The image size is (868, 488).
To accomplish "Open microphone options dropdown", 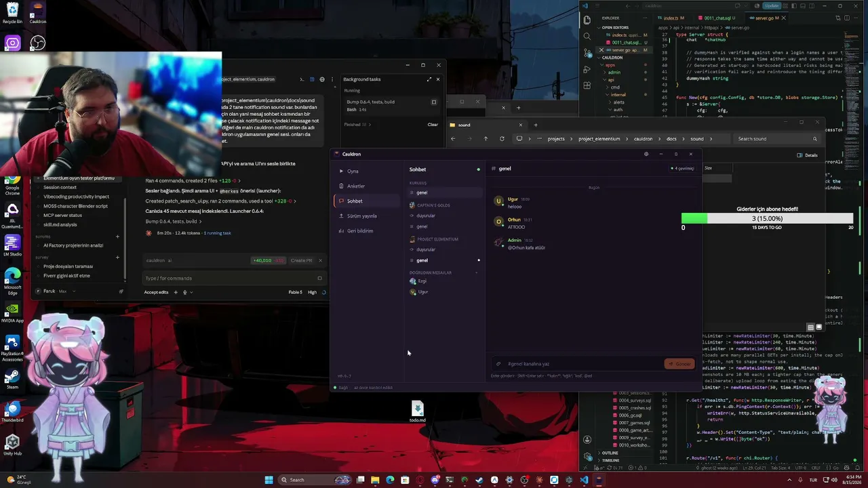I will (191, 292).
